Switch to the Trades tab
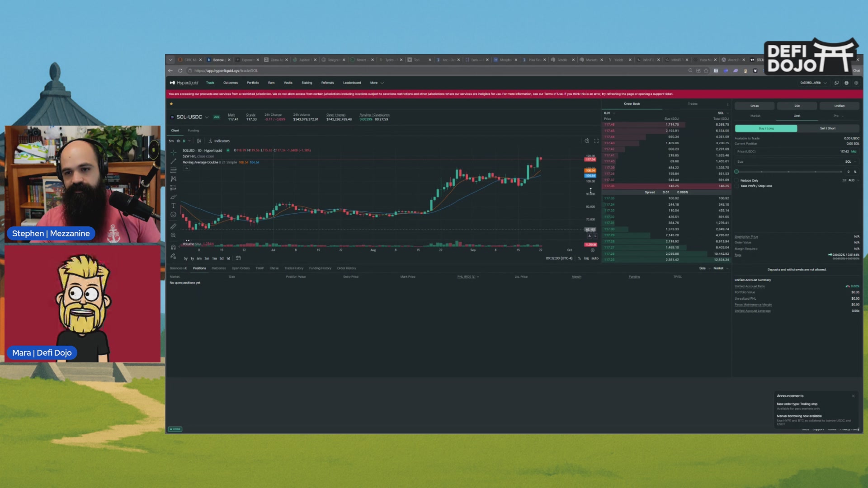 [x=693, y=104]
